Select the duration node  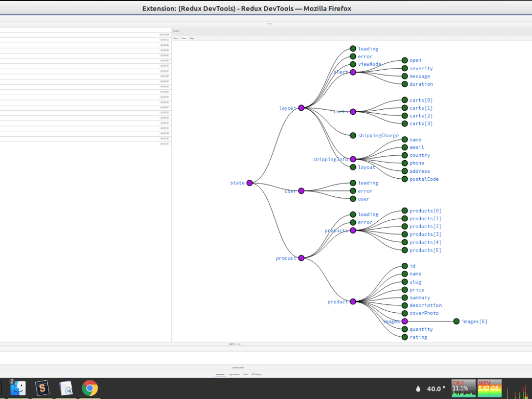click(x=404, y=84)
